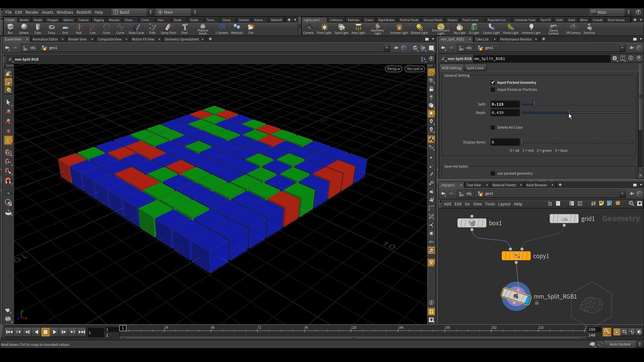Click the Display Items slider handle
The width and height of the screenshot is (644, 362).
[522, 142]
